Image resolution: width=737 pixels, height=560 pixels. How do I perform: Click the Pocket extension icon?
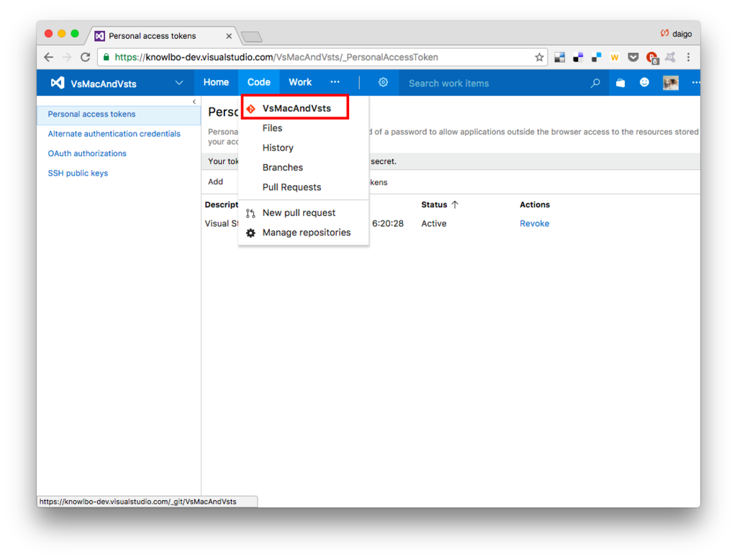point(633,58)
